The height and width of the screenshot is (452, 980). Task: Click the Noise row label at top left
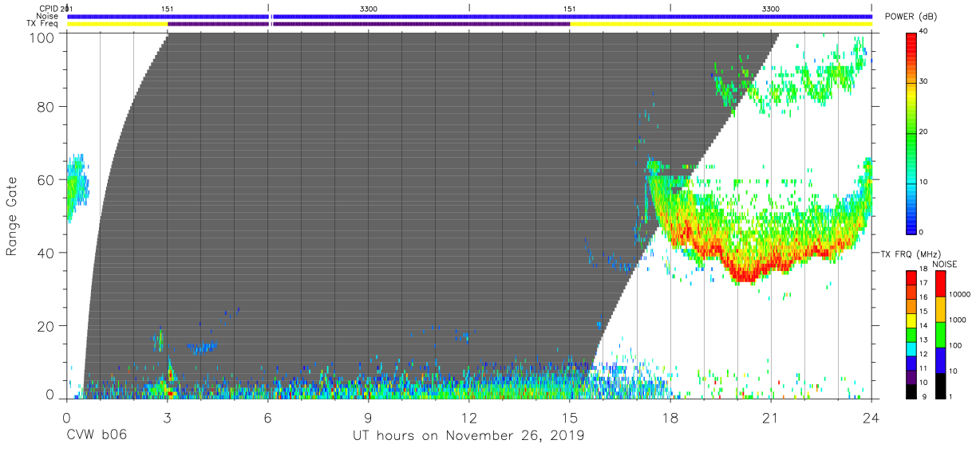pyautogui.click(x=46, y=16)
